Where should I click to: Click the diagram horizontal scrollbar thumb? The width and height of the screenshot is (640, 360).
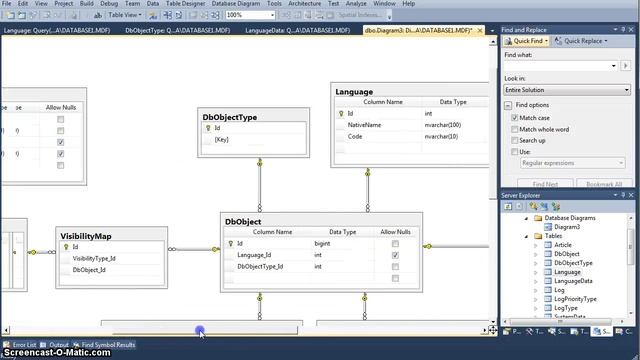point(205,330)
